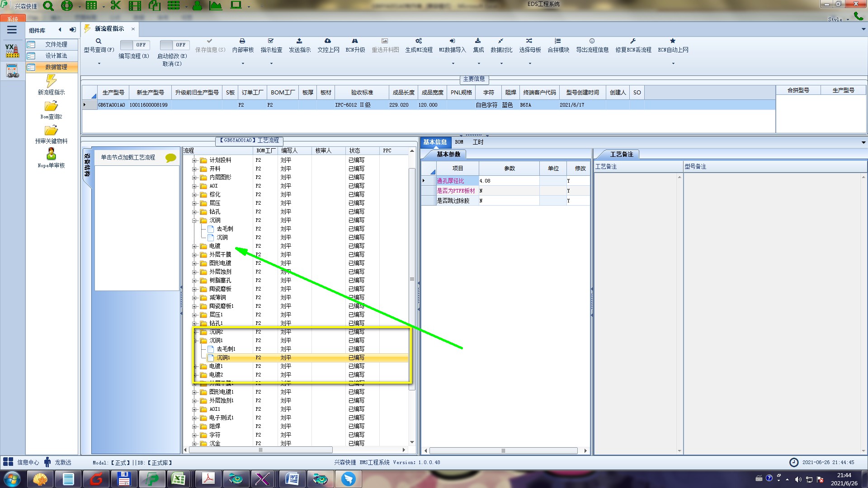The height and width of the screenshot is (488, 868).
Task: Switch to the BOM tab
Action: pyautogui.click(x=459, y=142)
